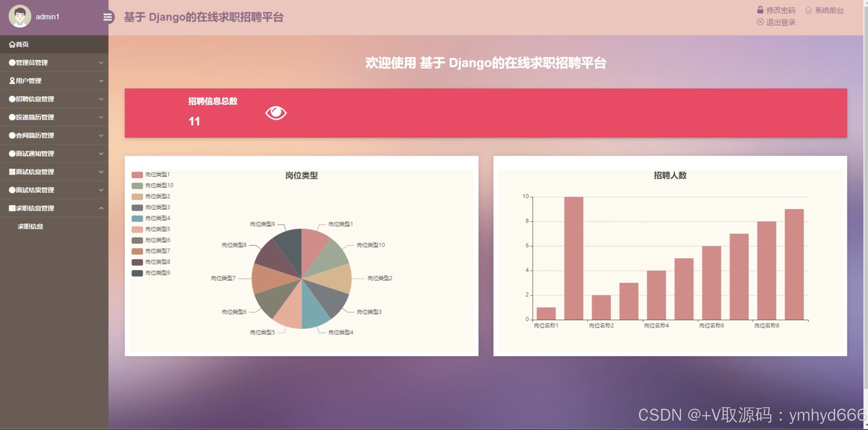Open the 求职信息 submenu item
Viewport: 868px width, 430px height.
click(x=30, y=226)
